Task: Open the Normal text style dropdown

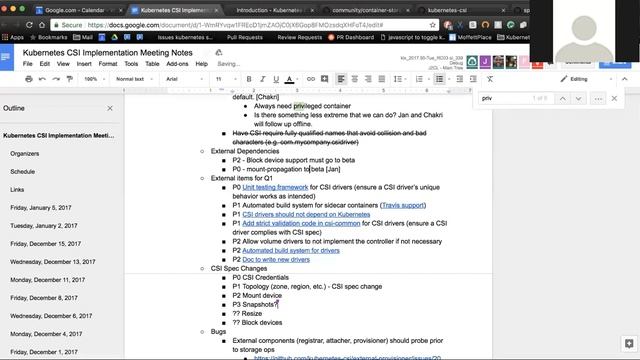Action: coord(134,79)
